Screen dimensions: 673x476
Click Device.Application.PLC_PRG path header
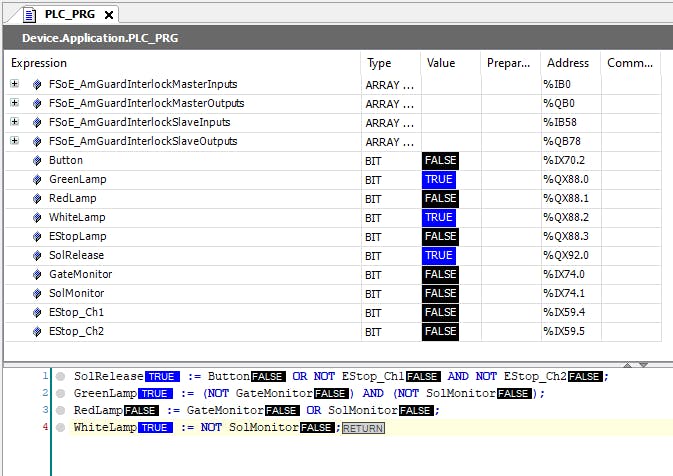[100, 38]
